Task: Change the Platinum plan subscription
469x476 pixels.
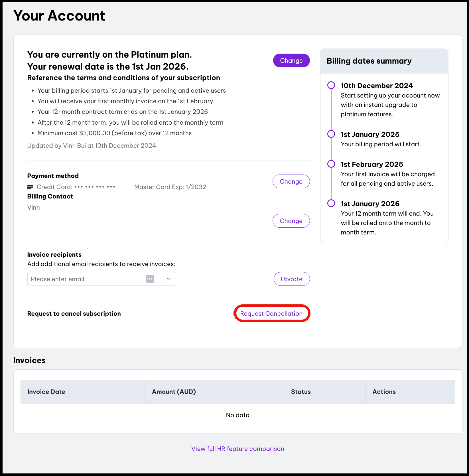Action: pos(291,60)
